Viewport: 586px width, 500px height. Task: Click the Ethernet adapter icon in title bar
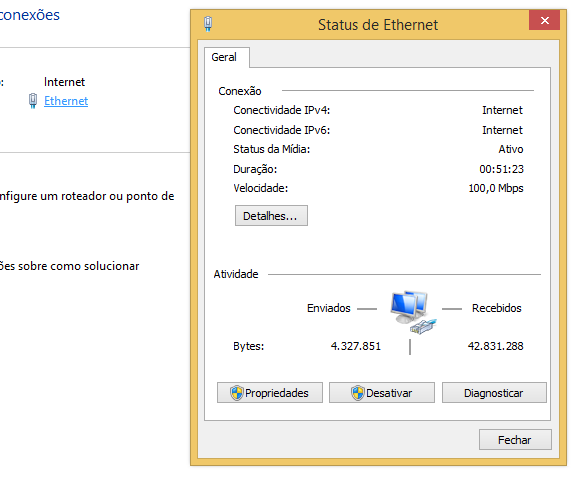pos(208,24)
